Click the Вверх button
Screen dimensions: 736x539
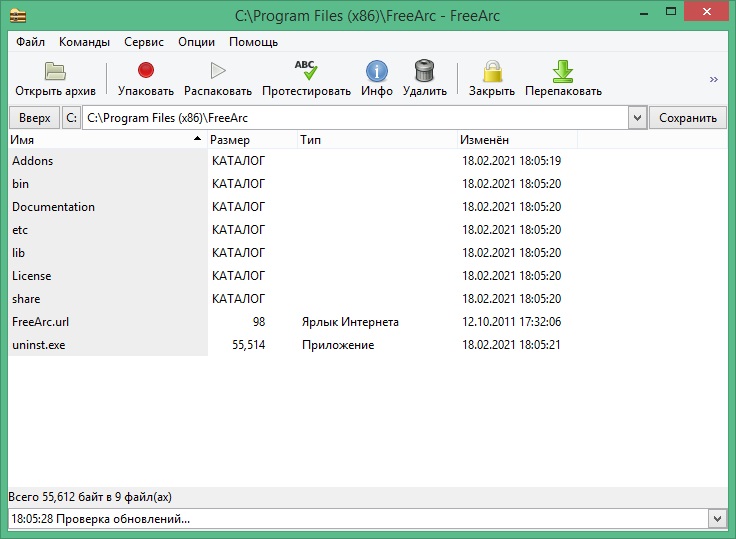pos(35,117)
